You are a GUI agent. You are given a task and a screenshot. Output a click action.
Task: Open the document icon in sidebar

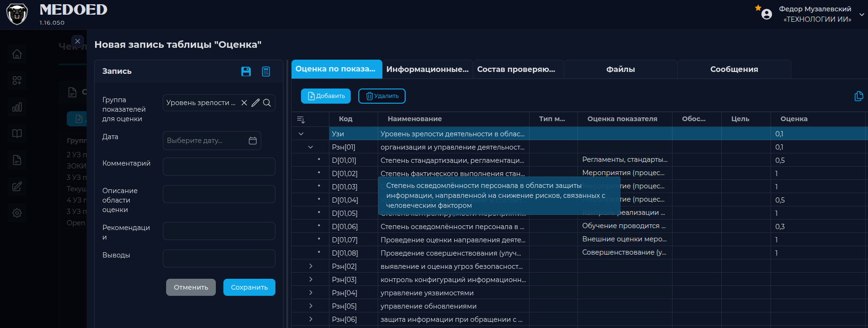17,160
